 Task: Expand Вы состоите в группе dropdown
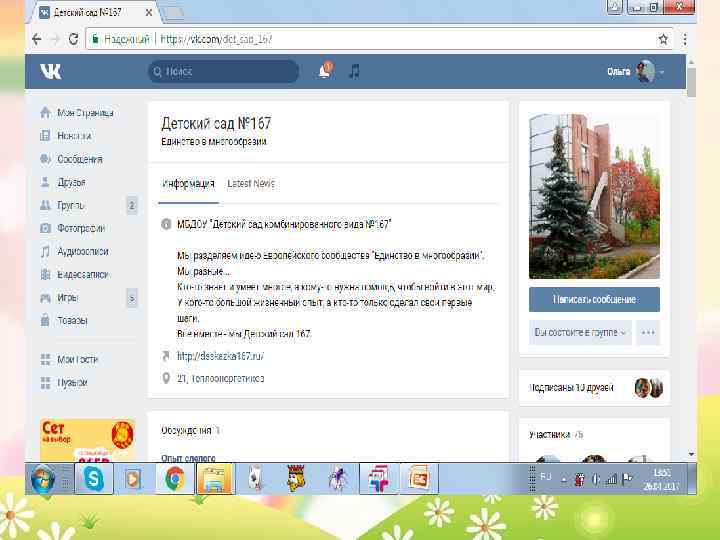click(x=580, y=332)
